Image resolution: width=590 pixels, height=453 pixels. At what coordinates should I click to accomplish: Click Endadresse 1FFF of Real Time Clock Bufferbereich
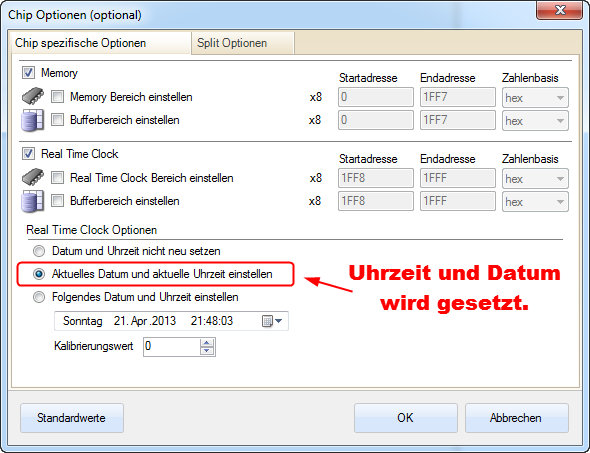click(x=458, y=201)
